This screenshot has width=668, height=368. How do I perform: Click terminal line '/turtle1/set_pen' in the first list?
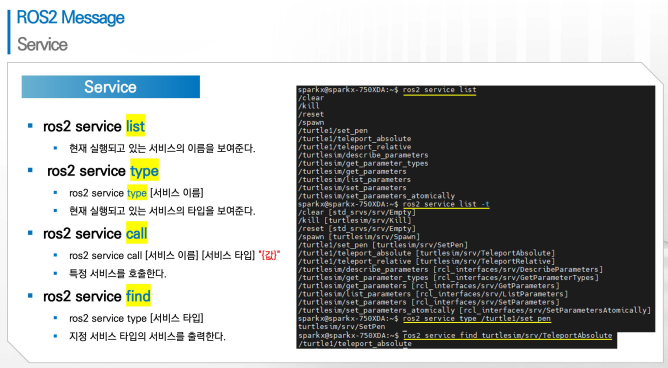tap(333, 130)
